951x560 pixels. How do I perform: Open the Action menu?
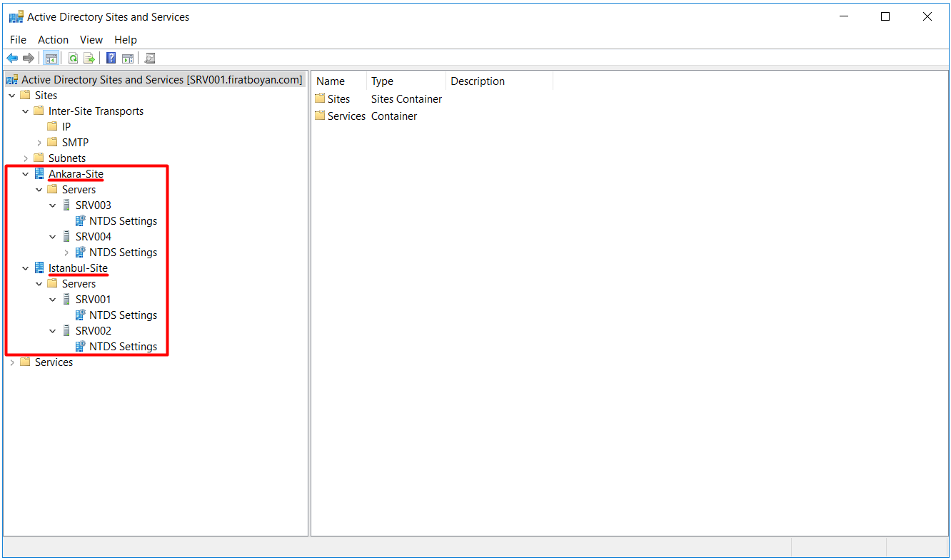tap(54, 40)
